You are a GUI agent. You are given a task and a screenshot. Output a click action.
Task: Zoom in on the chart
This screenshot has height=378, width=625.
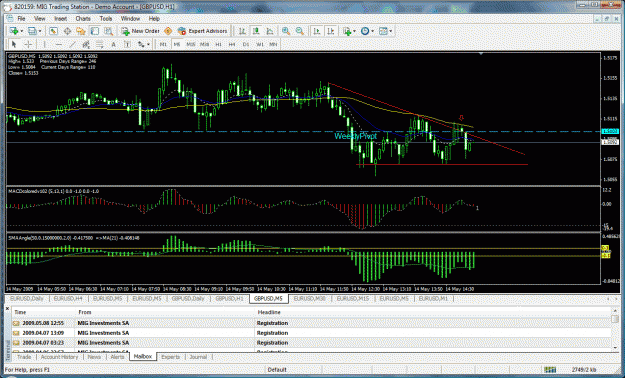click(x=286, y=31)
